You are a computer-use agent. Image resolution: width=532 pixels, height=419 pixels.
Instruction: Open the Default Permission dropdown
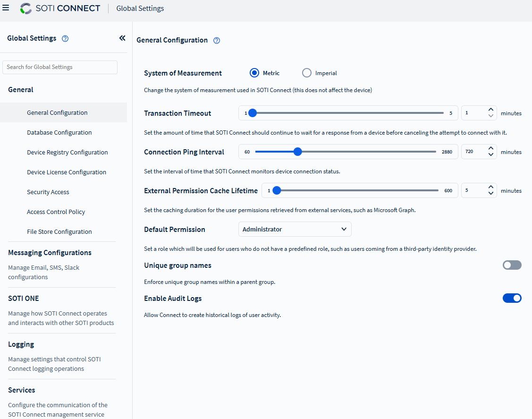tap(295, 229)
